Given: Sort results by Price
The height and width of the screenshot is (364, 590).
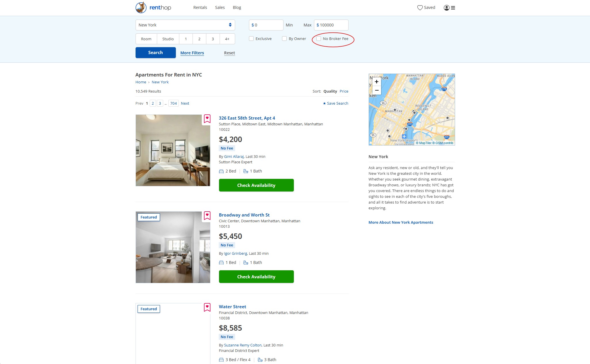Looking at the screenshot, I should pos(344,91).
